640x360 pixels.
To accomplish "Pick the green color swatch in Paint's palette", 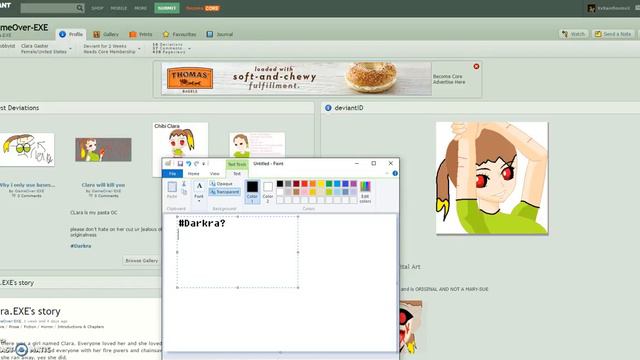I will (x=329, y=184).
